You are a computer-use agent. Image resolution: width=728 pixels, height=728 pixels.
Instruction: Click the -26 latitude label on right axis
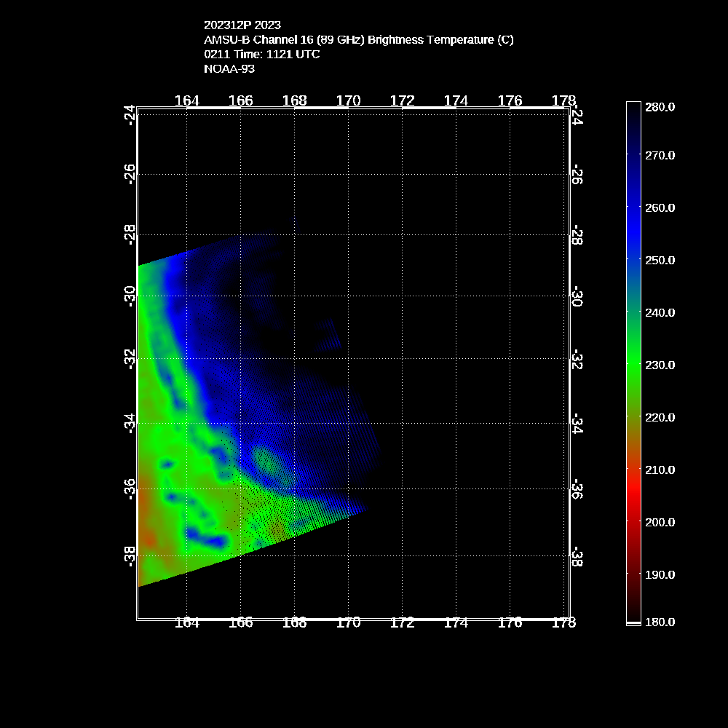click(577, 175)
